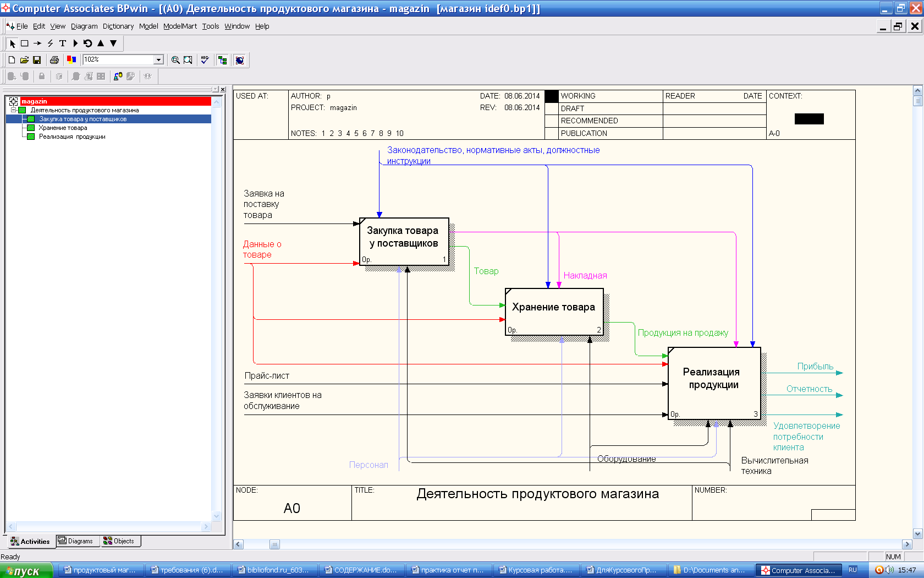Screen dimensions: 924x578
Task: Save the model with floppy icon
Action: coord(37,60)
